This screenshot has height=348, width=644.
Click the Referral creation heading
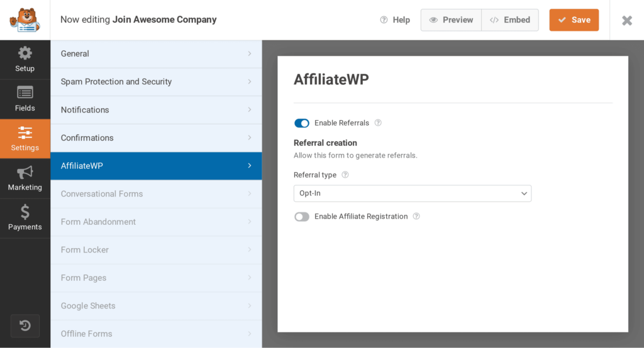pyautogui.click(x=325, y=143)
